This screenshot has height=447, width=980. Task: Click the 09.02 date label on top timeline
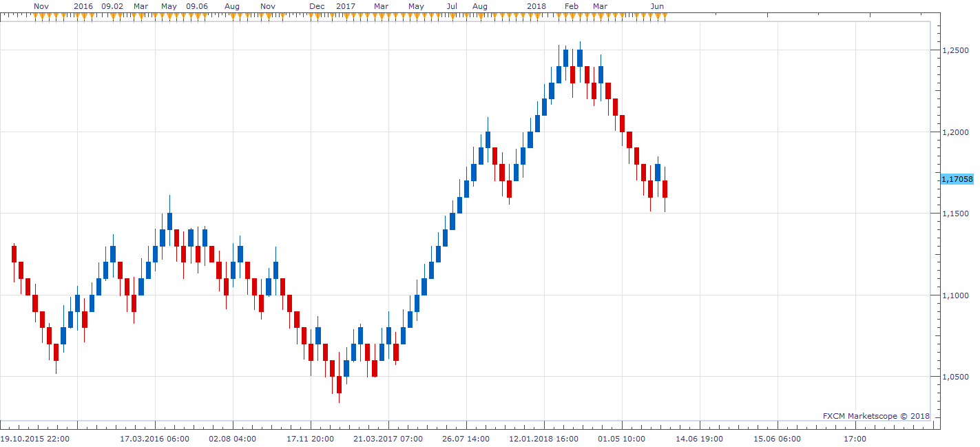tap(112, 6)
